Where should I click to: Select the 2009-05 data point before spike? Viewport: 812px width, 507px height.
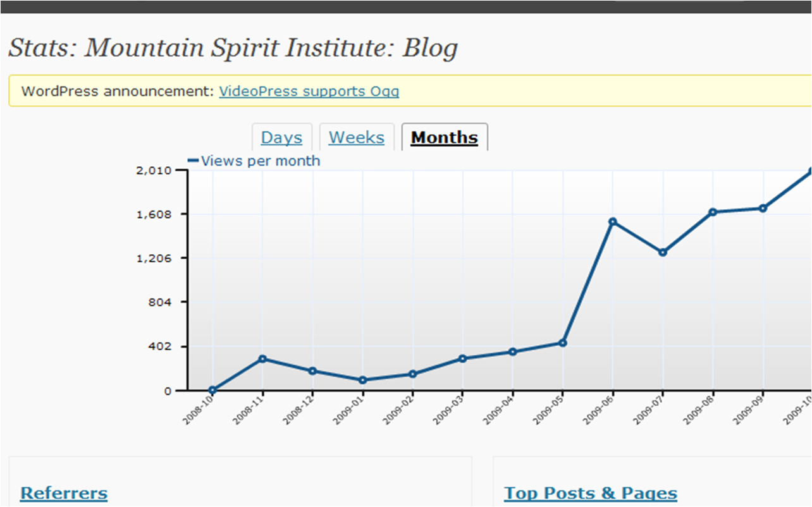(562, 343)
